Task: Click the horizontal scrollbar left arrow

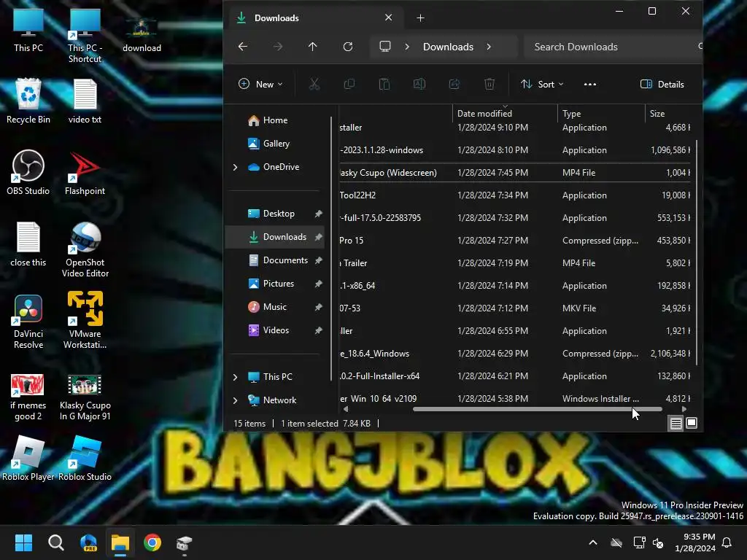Action: [x=346, y=409]
